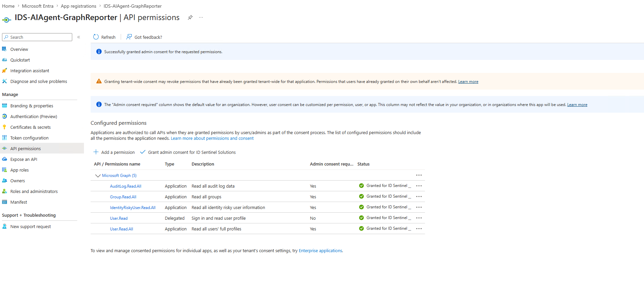Screen dimensions: 644x307
Task: Click 'Sign in and read user profile' text
Action: 218,218
